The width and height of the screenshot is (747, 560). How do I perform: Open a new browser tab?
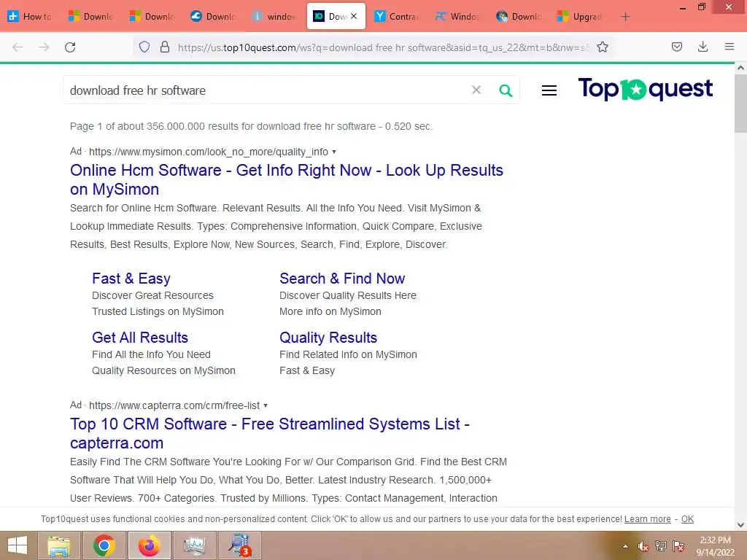click(625, 17)
